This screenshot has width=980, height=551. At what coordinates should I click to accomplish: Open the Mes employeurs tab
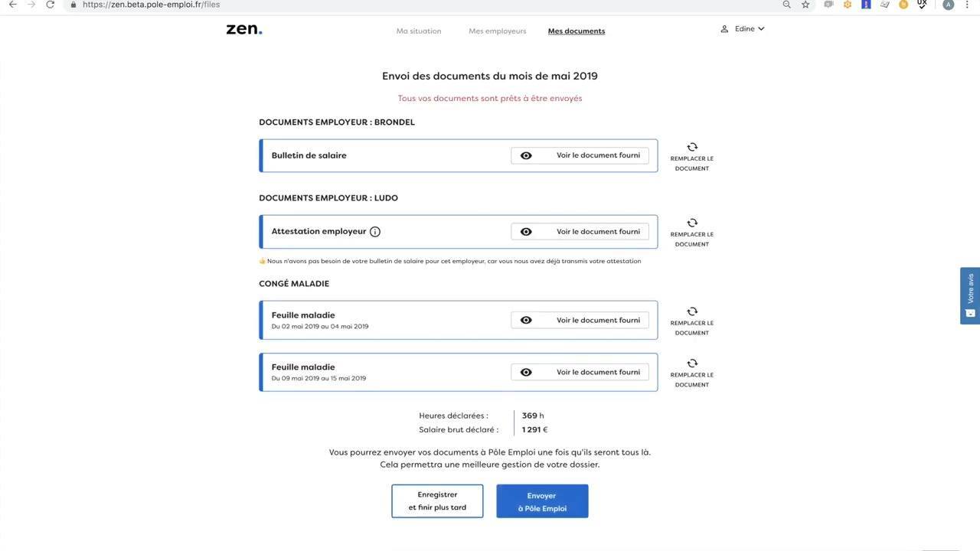pyautogui.click(x=498, y=31)
